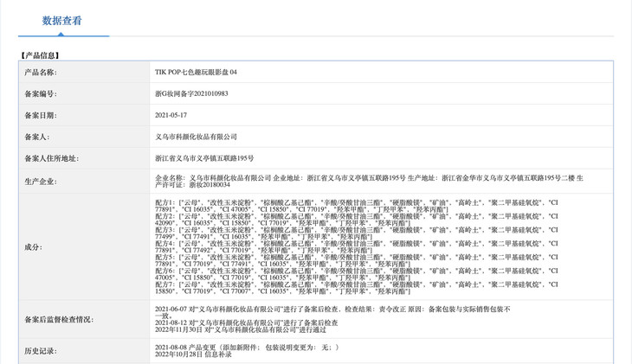Select the 备案人住所地址 label cell
This screenshot has width=632, height=364.
[x=51, y=158]
